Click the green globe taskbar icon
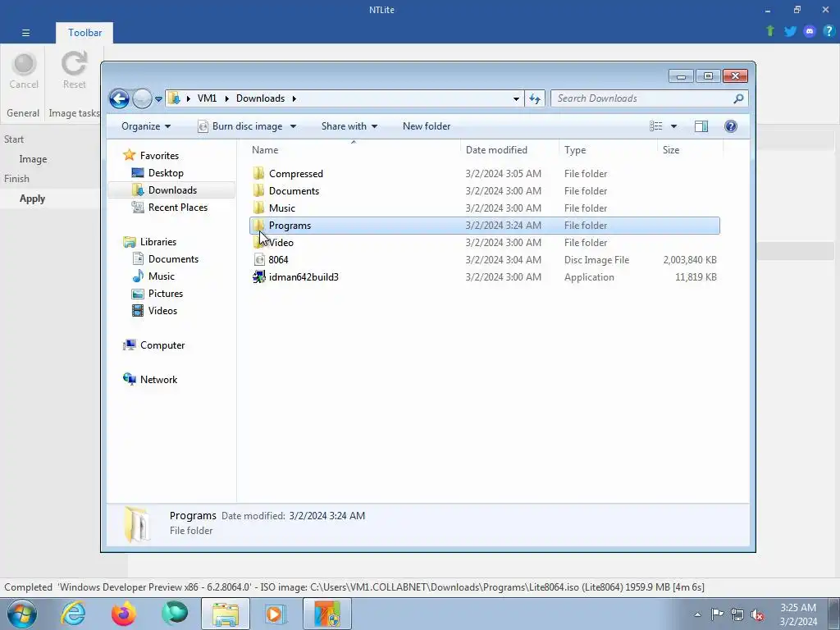Image resolution: width=840 pixels, height=630 pixels. pyautogui.click(x=175, y=614)
